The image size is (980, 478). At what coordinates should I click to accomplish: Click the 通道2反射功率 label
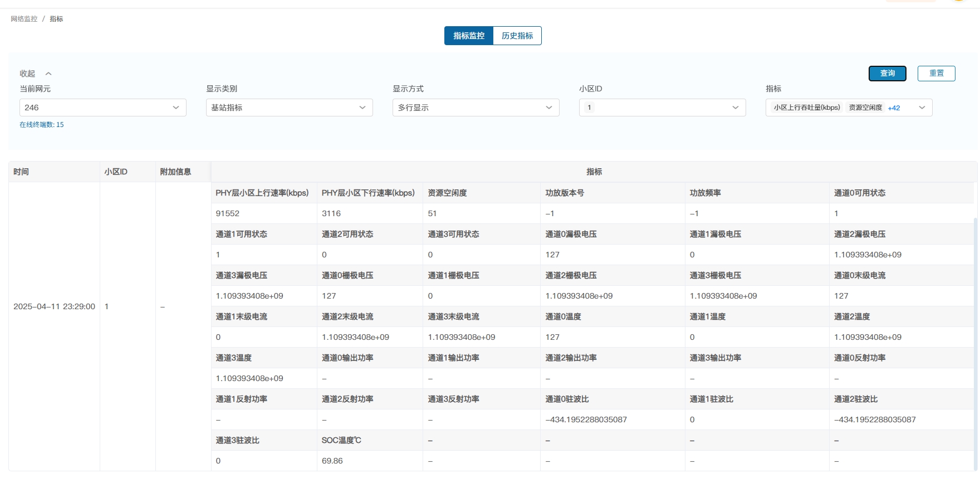tap(347, 399)
